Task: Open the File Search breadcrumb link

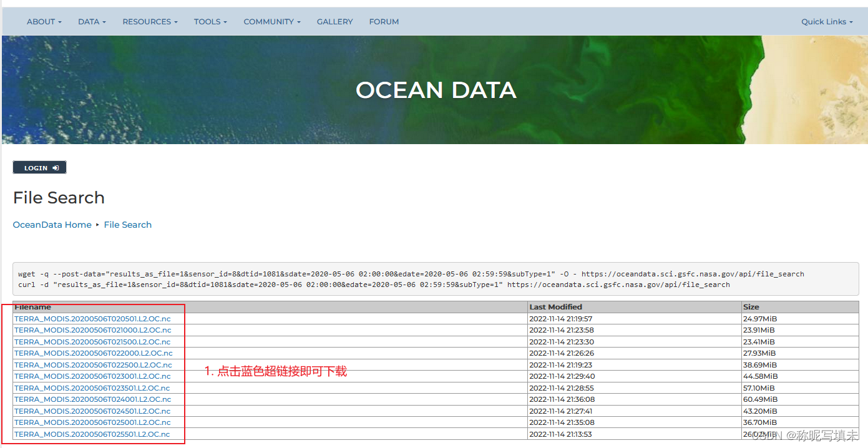Action: (128, 225)
